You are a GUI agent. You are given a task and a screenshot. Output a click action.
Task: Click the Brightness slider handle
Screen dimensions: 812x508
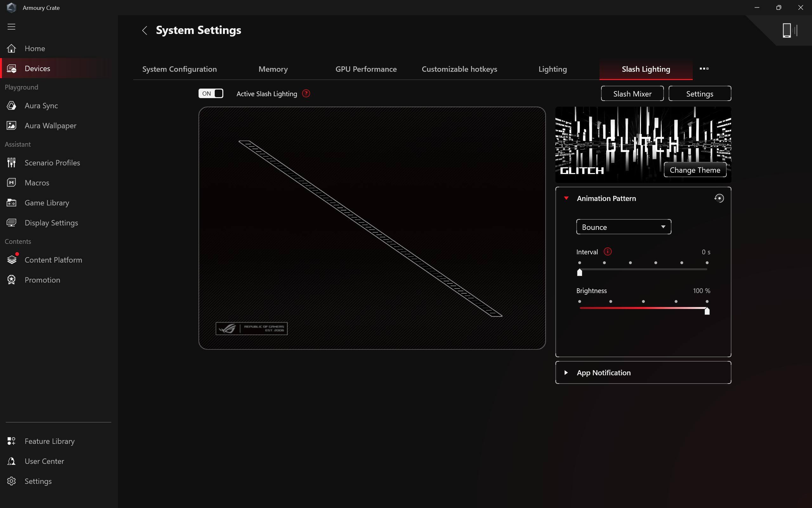coord(707,311)
